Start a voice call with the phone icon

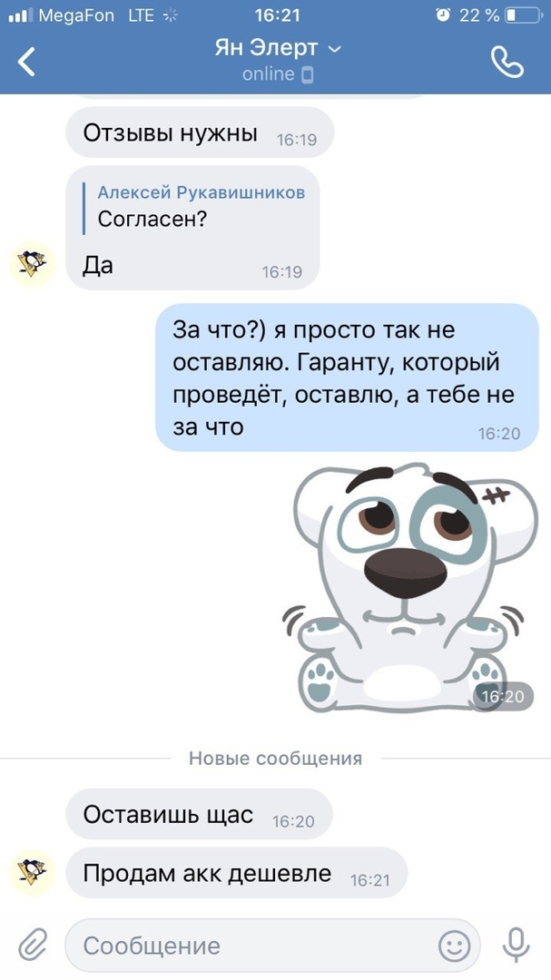(x=507, y=62)
